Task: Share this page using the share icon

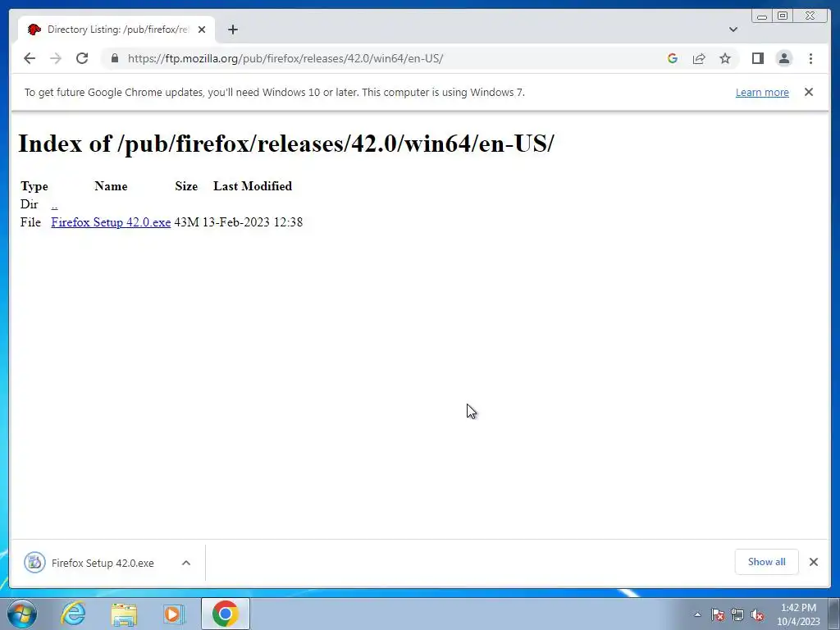Action: (x=699, y=58)
